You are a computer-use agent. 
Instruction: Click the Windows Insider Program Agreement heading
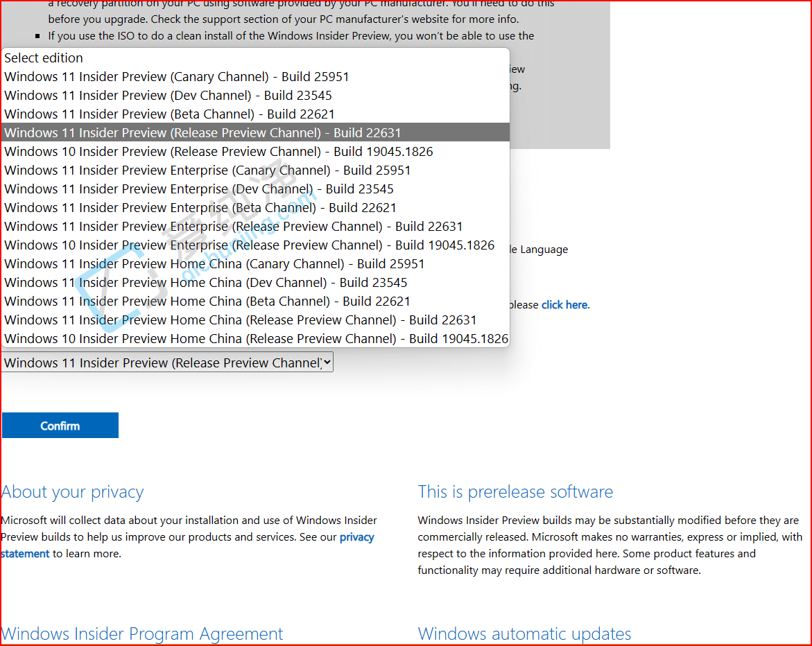coord(142,634)
